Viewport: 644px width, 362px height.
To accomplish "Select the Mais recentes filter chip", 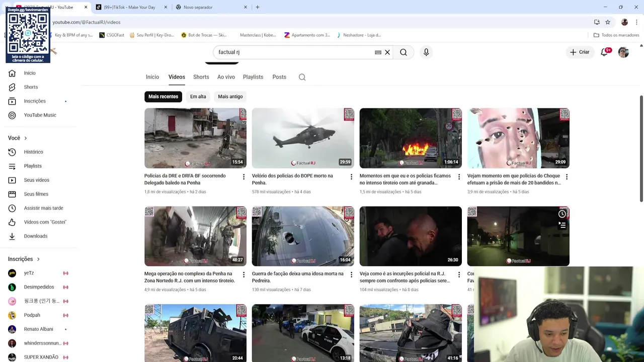I will (x=163, y=97).
